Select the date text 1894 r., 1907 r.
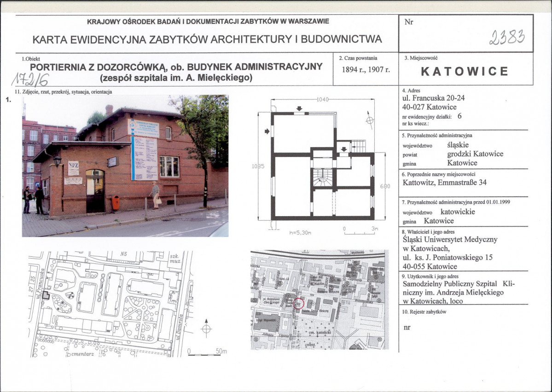Viewport: 552px width, 392px height. pos(366,70)
